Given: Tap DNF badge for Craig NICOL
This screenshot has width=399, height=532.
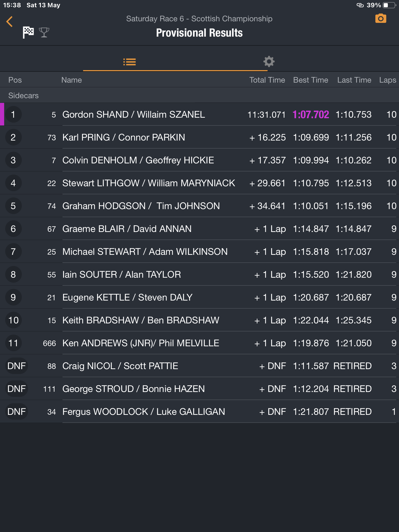Looking at the screenshot, I should pyautogui.click(x=16, y=366).
